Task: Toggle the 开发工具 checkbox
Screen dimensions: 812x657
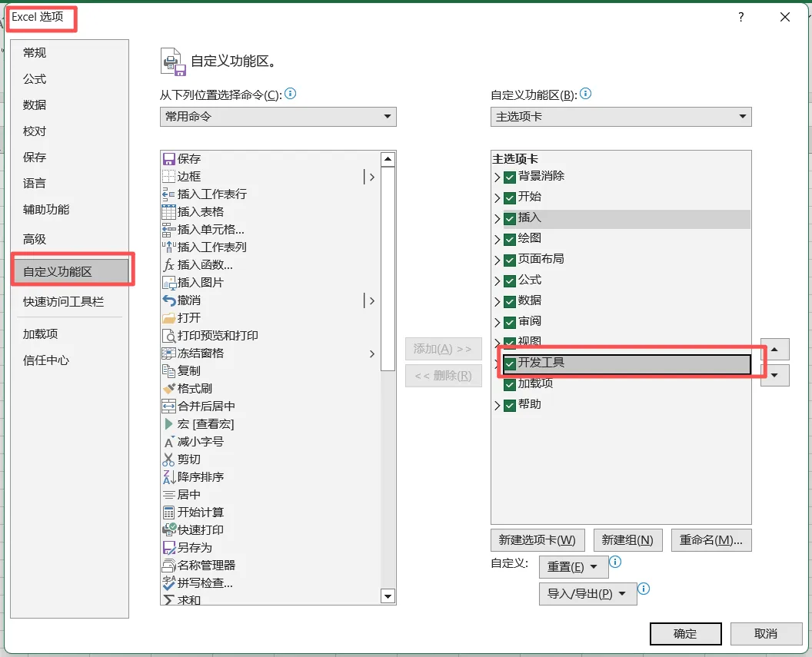Action: [x=510, y=363]
